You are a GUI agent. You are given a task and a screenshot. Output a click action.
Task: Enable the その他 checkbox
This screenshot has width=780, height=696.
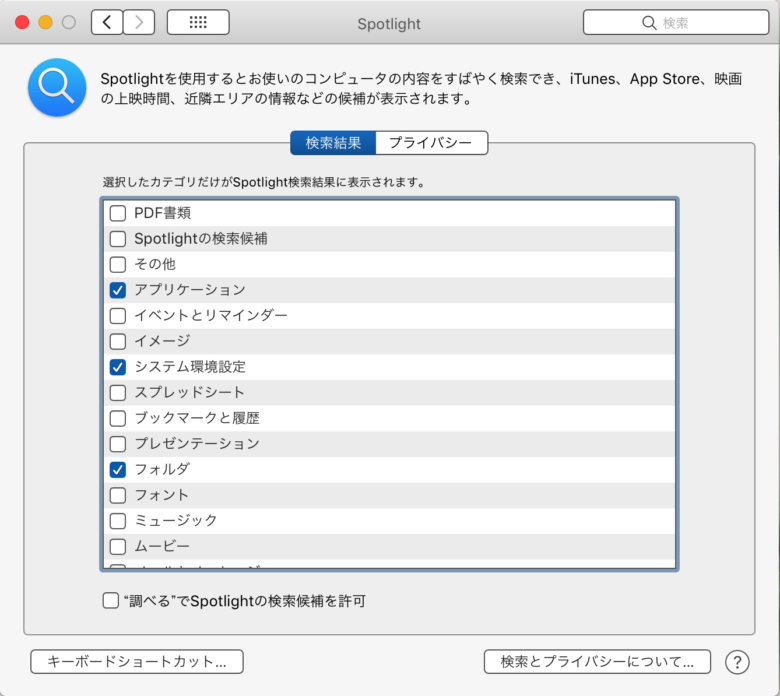[118, 264]
